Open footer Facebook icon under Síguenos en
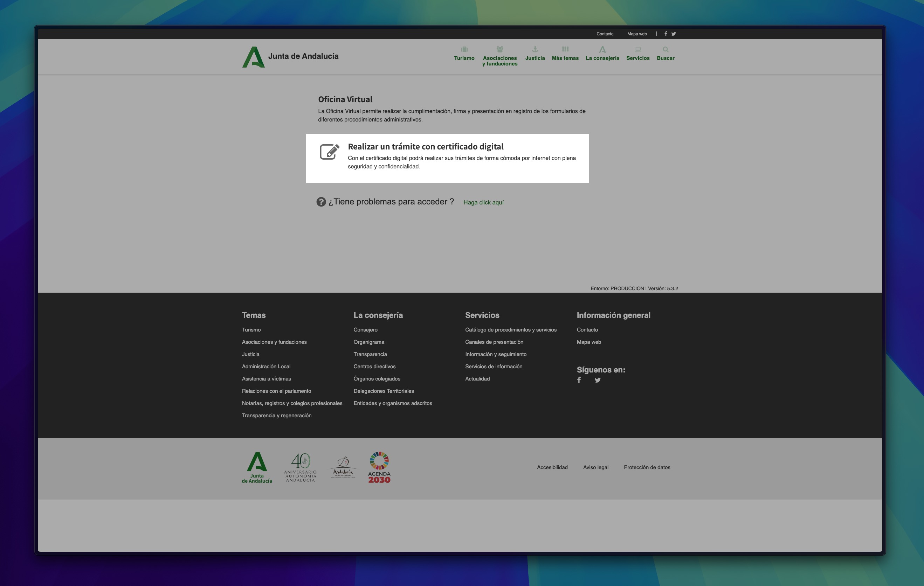Viewport: 924px width, 586px height. 579,380
